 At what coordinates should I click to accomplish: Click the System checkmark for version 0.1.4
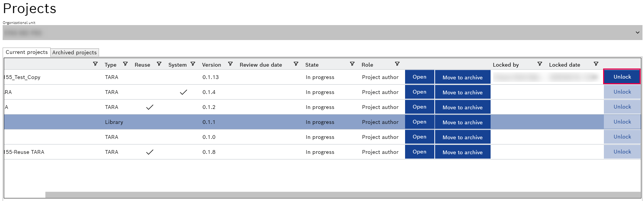(x=183, y=92)
